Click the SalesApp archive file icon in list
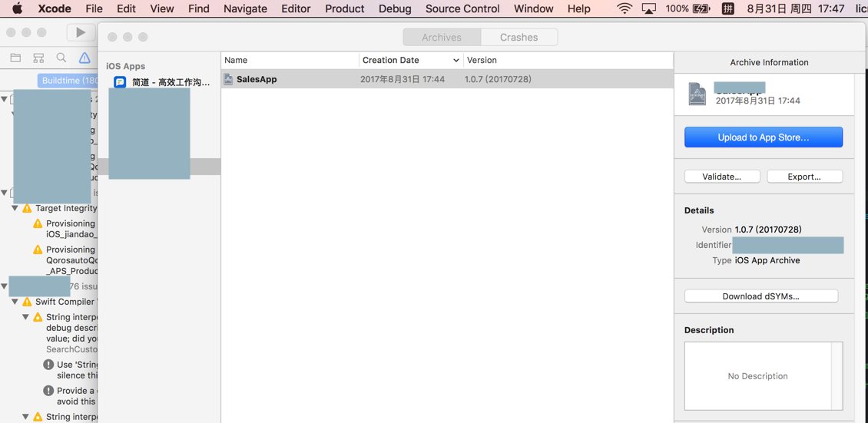 pos(228,79)
